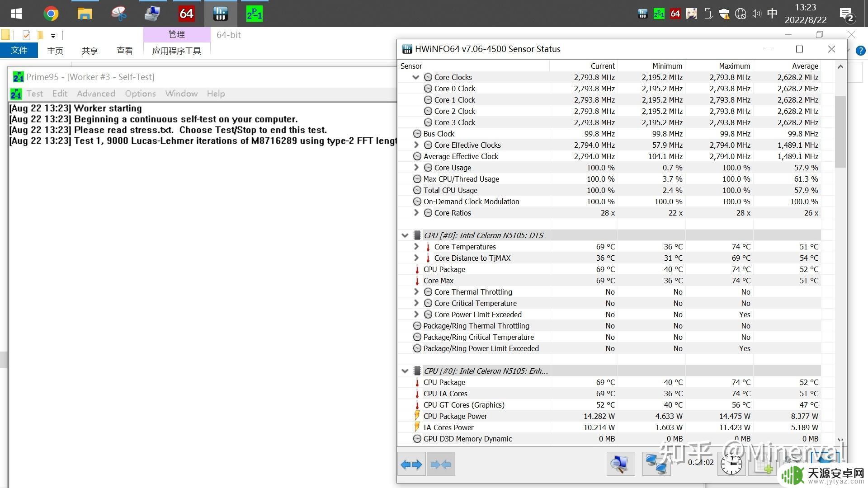Switch to 主页 ribbon tab

pos(55,51)
